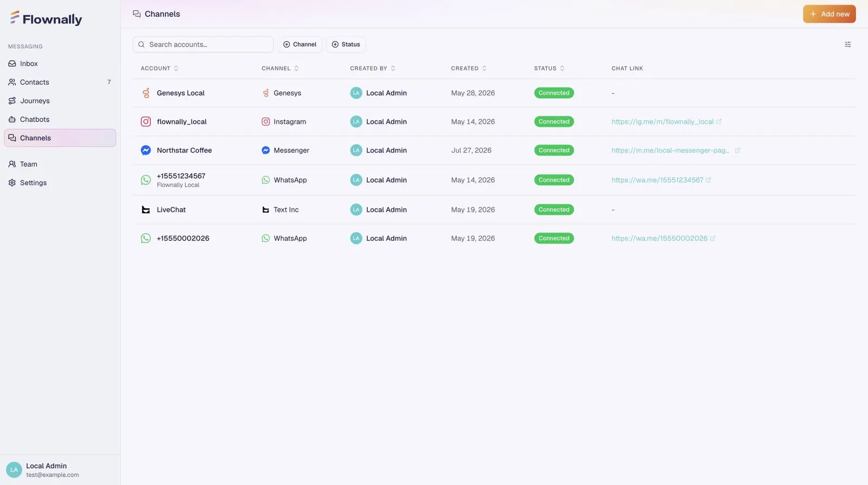Image resolution: width=868 pixels, height=485 pixels.
Task: Click external link icon after Instagram link
Action: pos(719,122)
